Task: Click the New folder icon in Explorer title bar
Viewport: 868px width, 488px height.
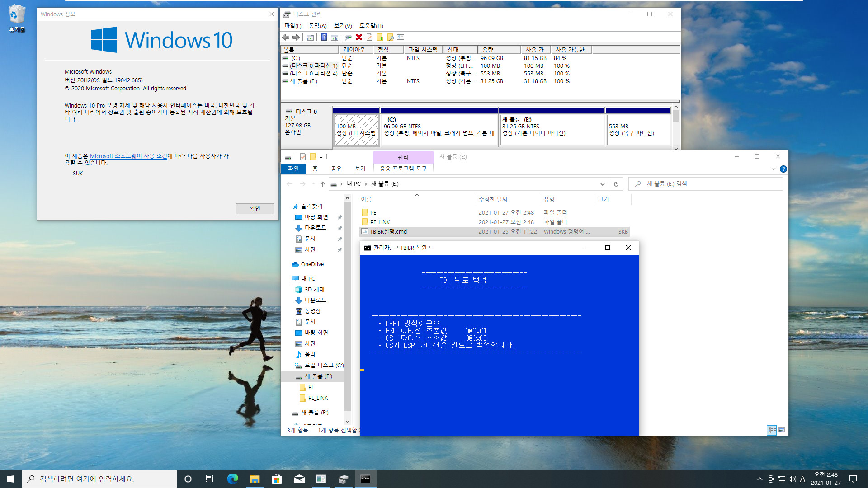Action: [313, 157]
